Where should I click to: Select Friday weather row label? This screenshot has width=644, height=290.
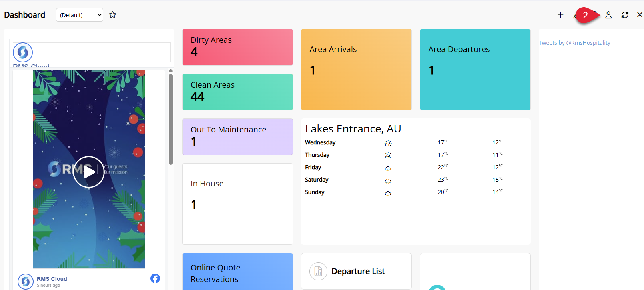313,167
